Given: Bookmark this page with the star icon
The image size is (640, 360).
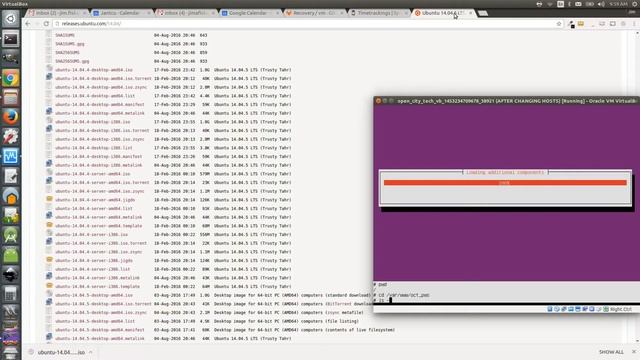Looking at the screenshot, I should click(559, 24).
